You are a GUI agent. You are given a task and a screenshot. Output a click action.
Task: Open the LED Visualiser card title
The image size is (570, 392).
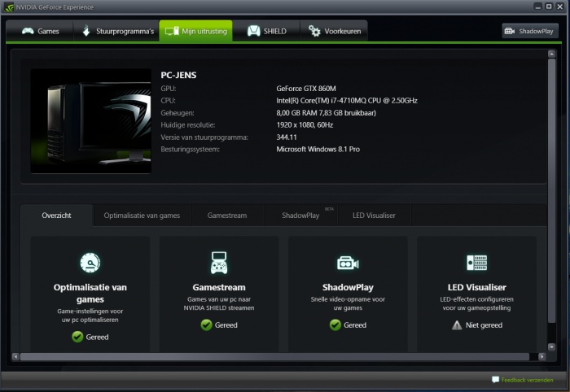click(x=477, y=287)
